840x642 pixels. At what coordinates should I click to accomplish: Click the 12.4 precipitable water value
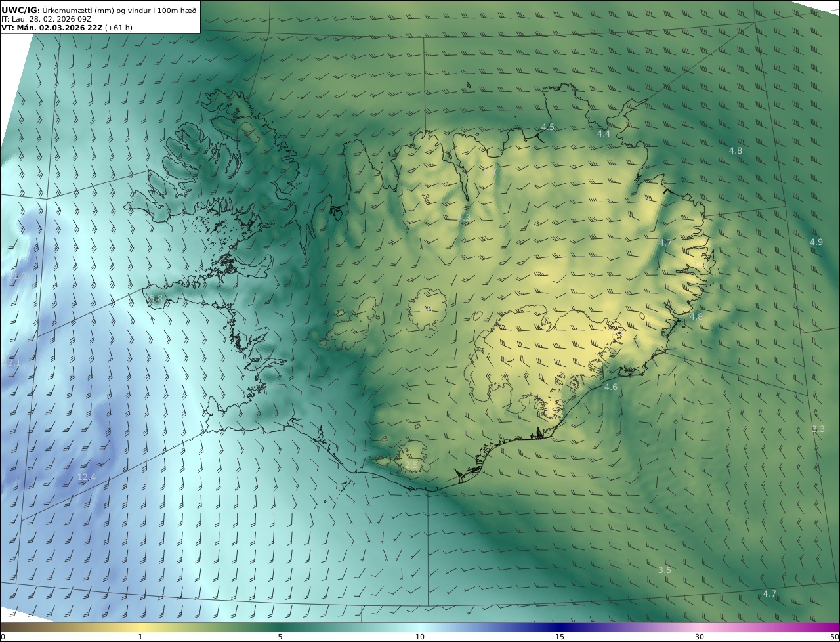pos(86,477)
